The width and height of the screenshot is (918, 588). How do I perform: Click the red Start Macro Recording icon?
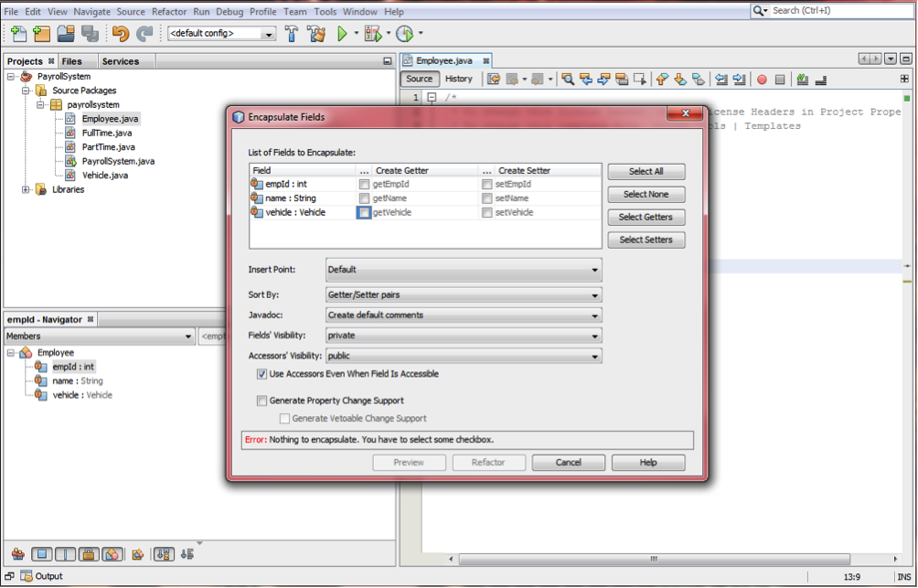coord(762,80)
